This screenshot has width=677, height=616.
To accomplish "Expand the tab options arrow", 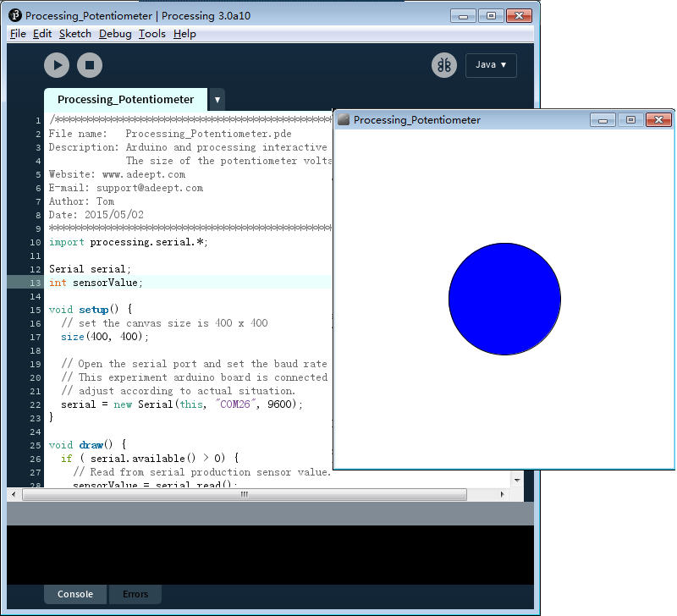I will [x=217, y=100].
